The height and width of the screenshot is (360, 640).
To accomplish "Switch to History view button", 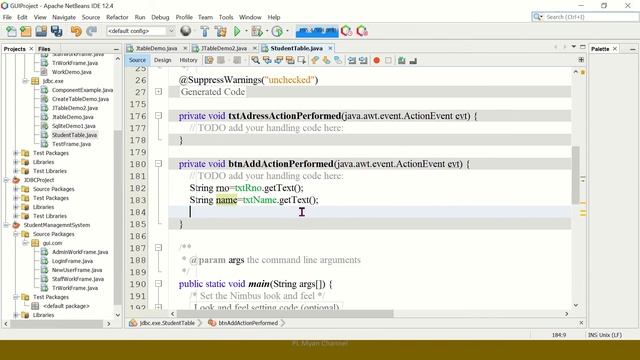I will point(188,60).
